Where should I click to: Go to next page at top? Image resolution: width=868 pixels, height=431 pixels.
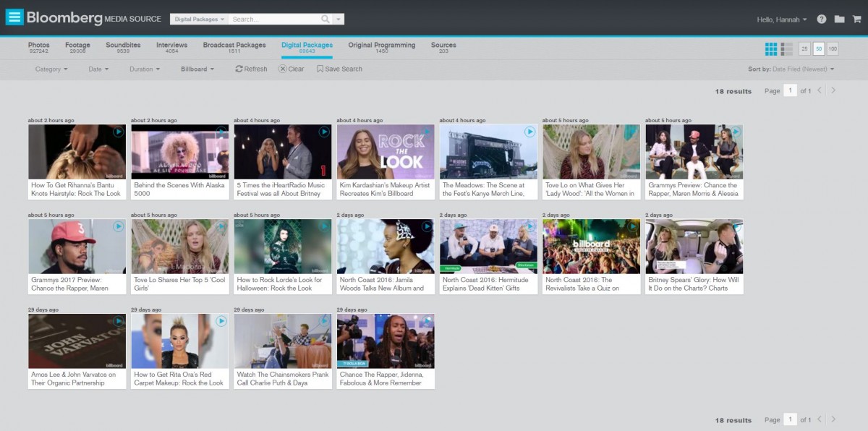833,90
